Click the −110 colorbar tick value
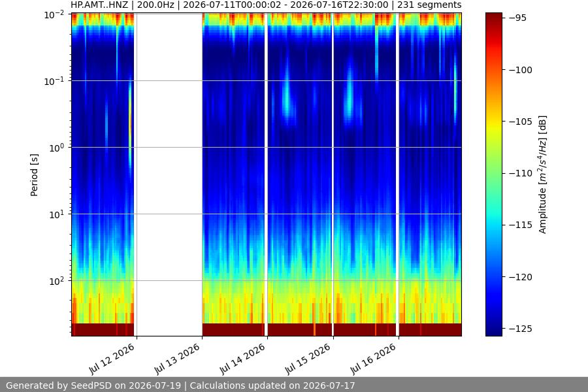 coord(521,173)
